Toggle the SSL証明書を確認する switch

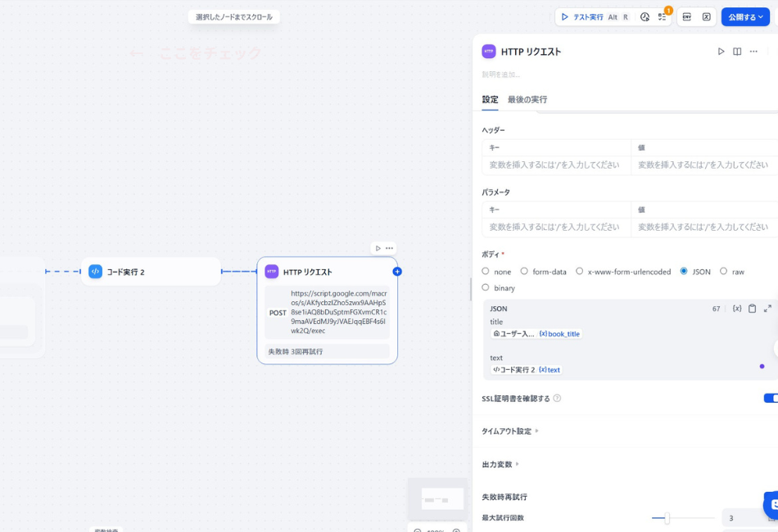(770, 399)
